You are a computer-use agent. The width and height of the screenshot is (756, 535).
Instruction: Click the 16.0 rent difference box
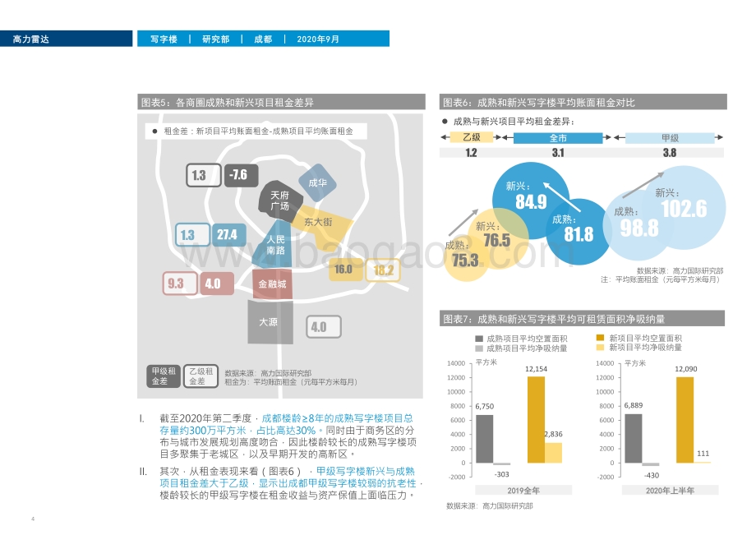coord(346,270)
